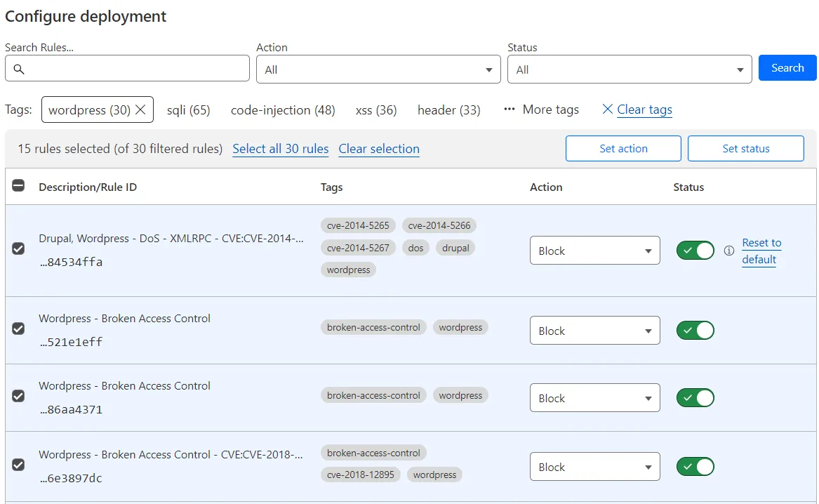Click the info icon next to the first rule's status toggle
The width and height of the screenshot is (819, 504).
coord(729,251)
